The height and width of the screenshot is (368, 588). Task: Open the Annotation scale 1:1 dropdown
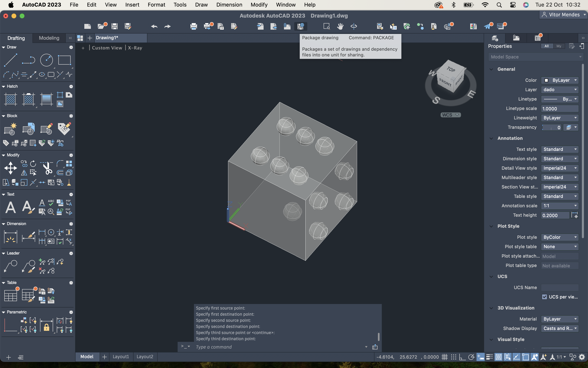(x=560, y=206)
